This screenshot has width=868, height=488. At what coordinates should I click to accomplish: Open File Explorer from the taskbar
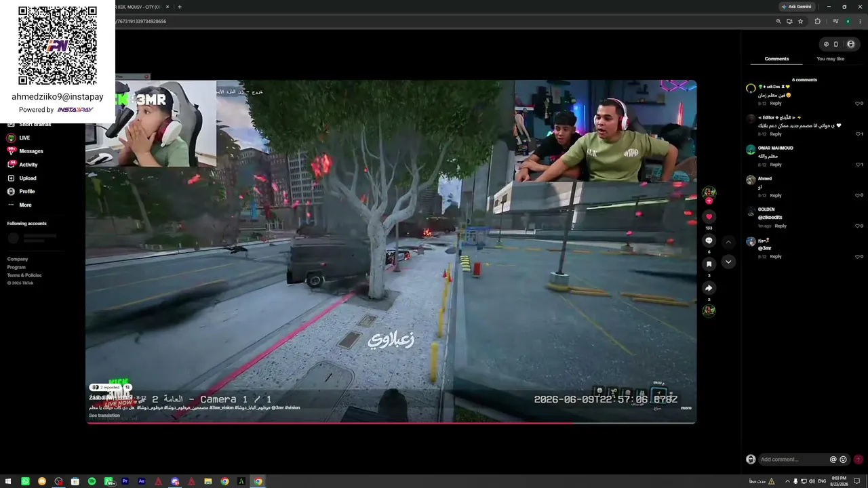point(208,481)
